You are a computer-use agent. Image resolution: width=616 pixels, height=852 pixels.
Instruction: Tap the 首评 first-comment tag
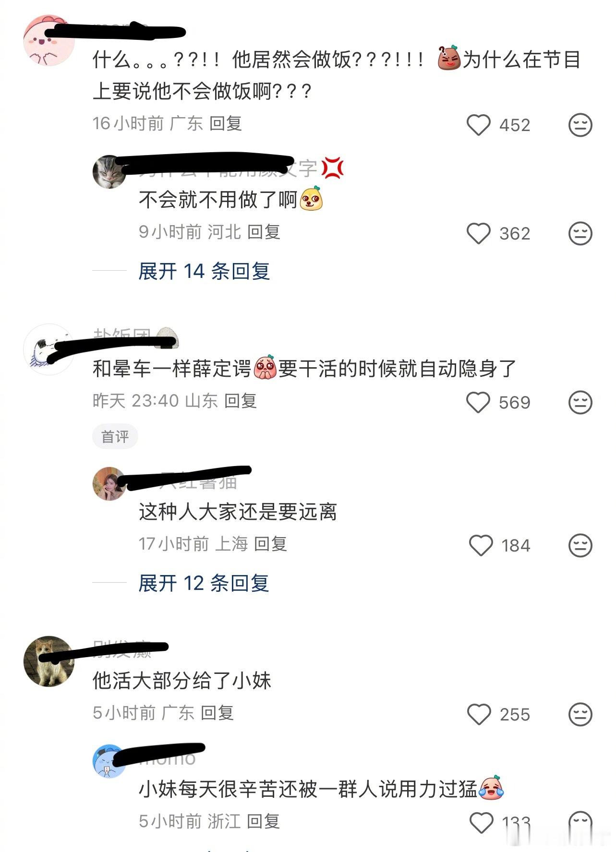[x=115, y=436]
